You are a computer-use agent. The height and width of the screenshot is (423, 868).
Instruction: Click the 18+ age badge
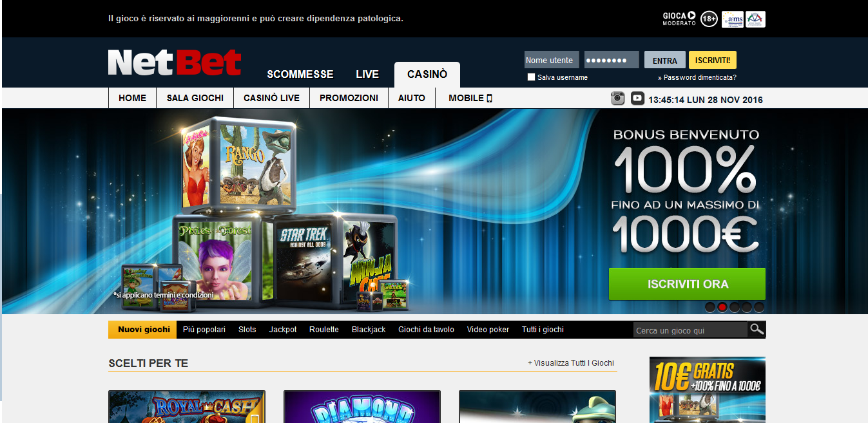709,19
